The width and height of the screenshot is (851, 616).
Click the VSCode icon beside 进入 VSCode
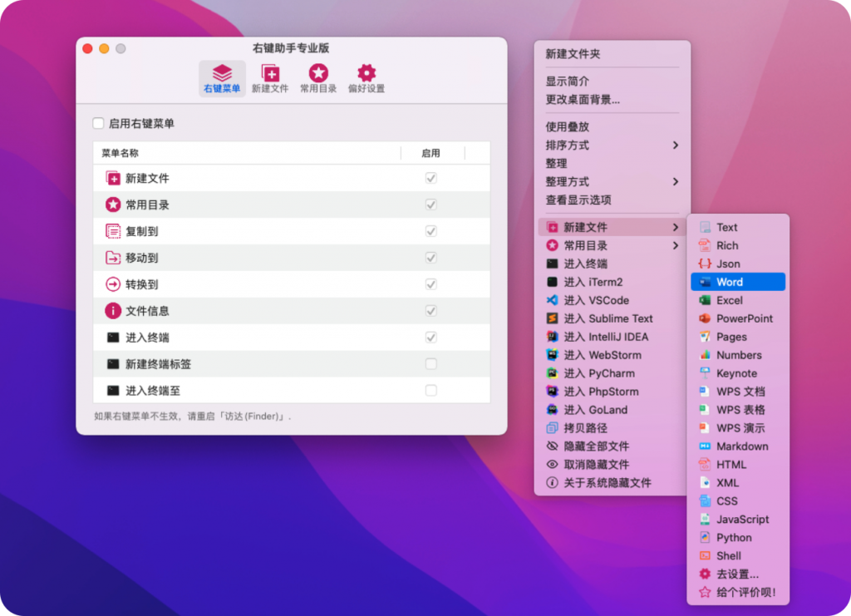tap(549, 300)
